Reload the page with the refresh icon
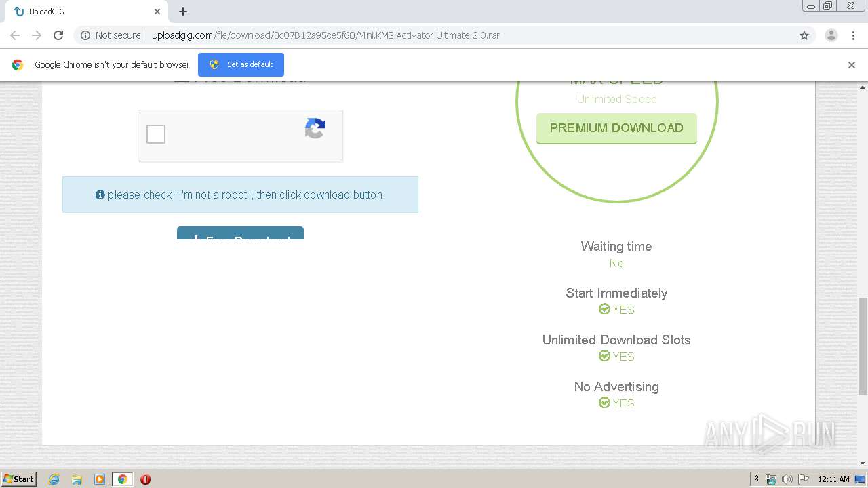This screenshot has width=868, height=488. [x=58, y=35]
